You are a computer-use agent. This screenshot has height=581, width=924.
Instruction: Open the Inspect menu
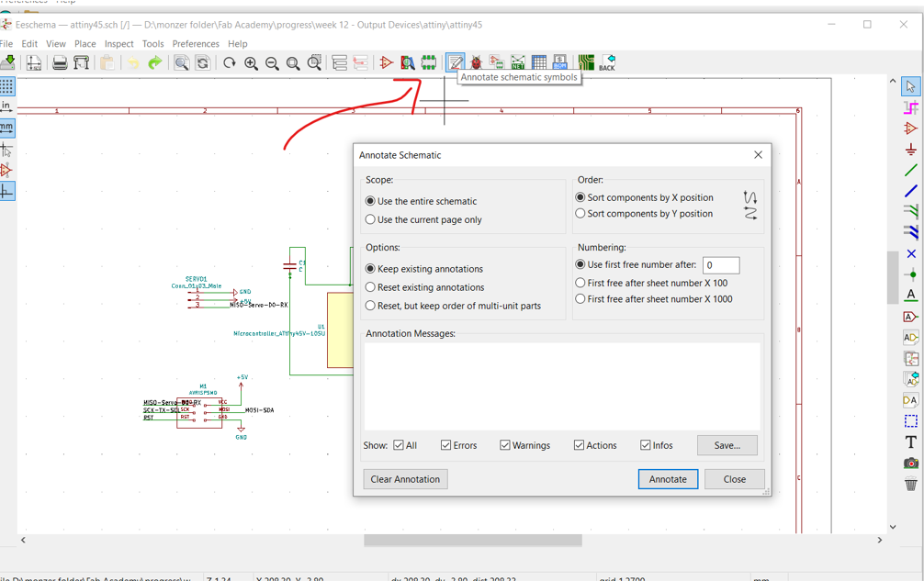pyautogui.click(x=119, y=43)
